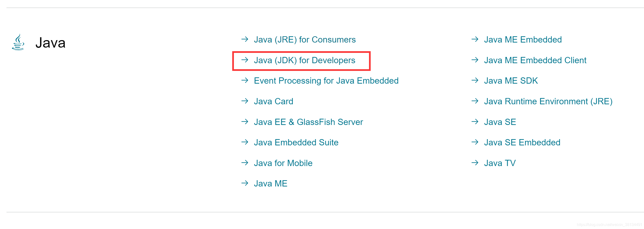Open Java Runtime Environment (JRE) link
The image size is (644, 229).
[548, 101]
